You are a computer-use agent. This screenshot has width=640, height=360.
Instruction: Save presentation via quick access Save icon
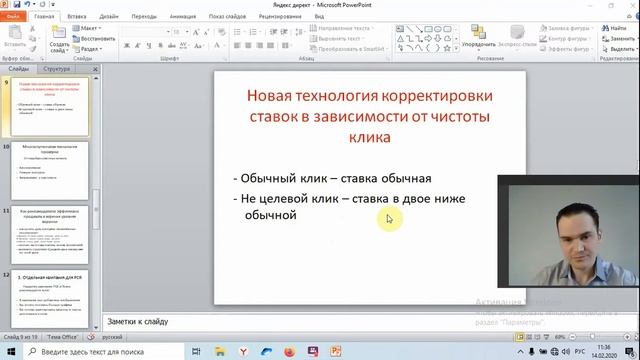[17, 4]
